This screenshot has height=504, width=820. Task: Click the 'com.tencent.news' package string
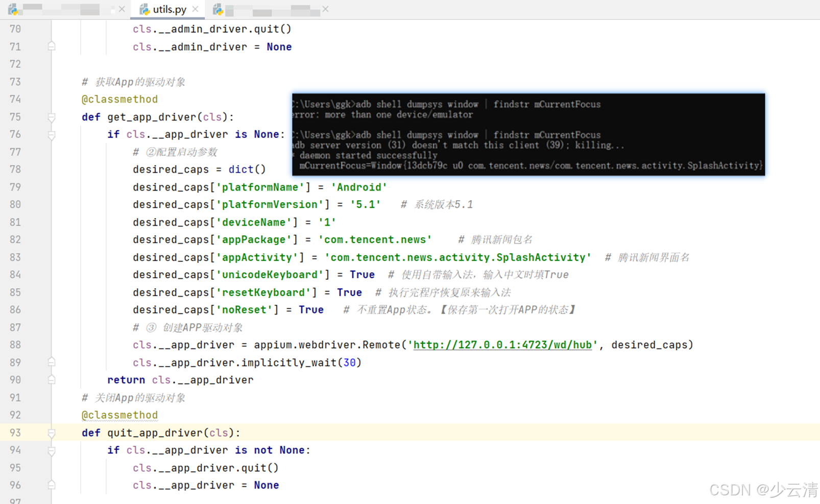point(375,239)
